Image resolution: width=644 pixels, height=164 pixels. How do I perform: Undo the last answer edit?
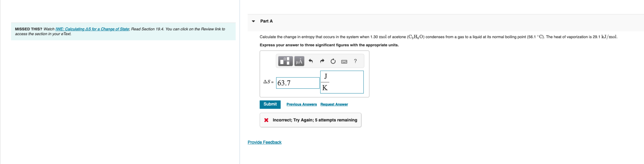311,61
